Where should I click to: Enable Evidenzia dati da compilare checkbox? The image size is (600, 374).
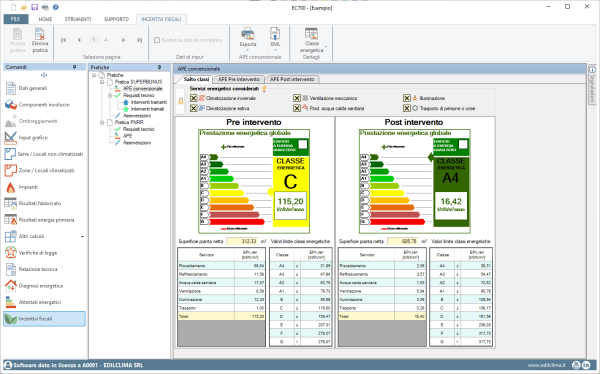157,40
